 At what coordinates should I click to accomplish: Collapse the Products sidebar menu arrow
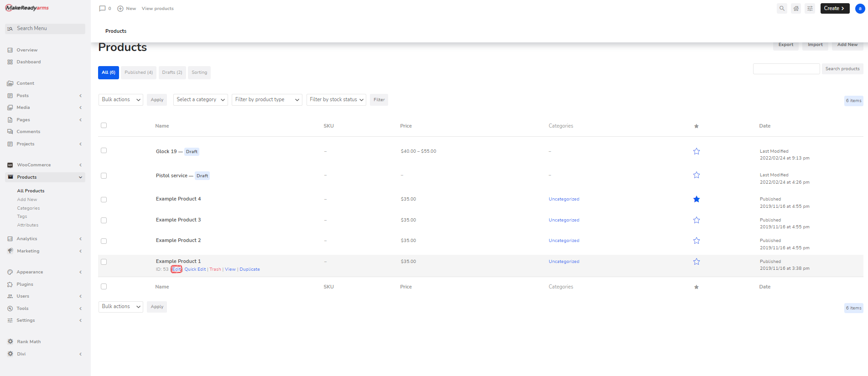point(81,177)
